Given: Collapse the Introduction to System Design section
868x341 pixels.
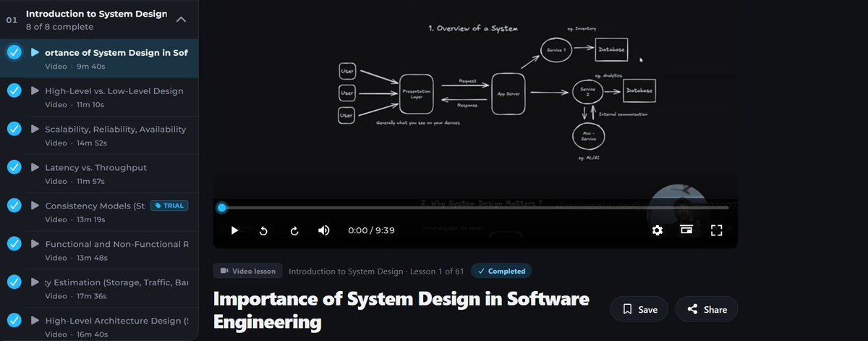Looking at the screenshot, I should click(x=182, y=20).
